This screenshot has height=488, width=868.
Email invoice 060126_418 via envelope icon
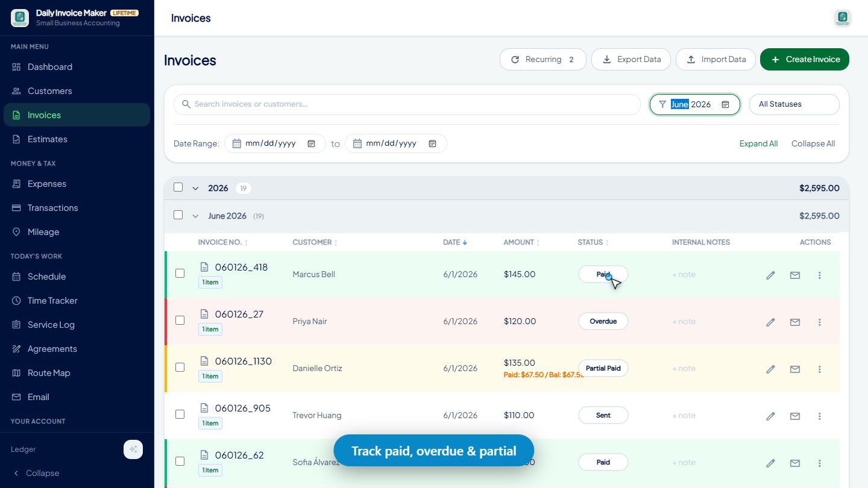click(x=795, y=275)
